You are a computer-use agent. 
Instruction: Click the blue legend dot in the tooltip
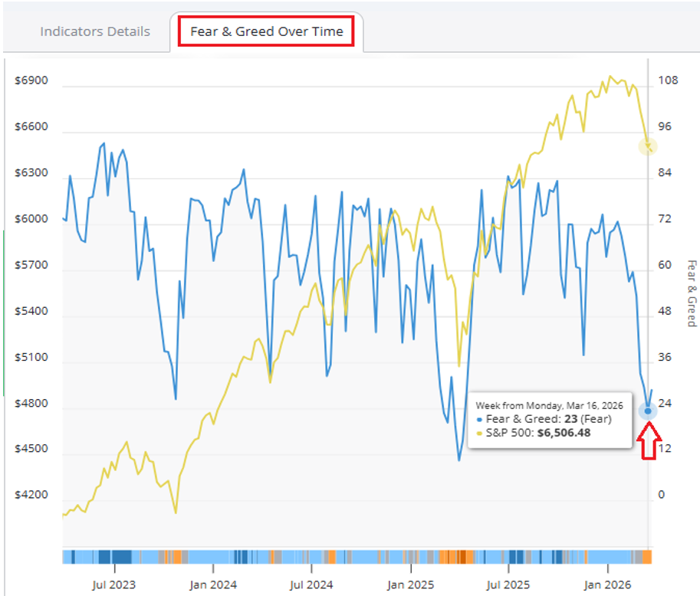coord(480,420)
